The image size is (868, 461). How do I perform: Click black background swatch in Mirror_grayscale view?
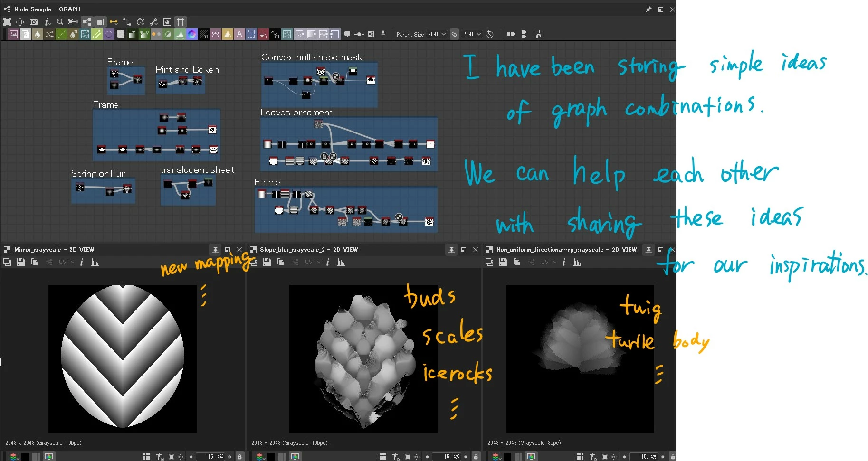point(25,457)
